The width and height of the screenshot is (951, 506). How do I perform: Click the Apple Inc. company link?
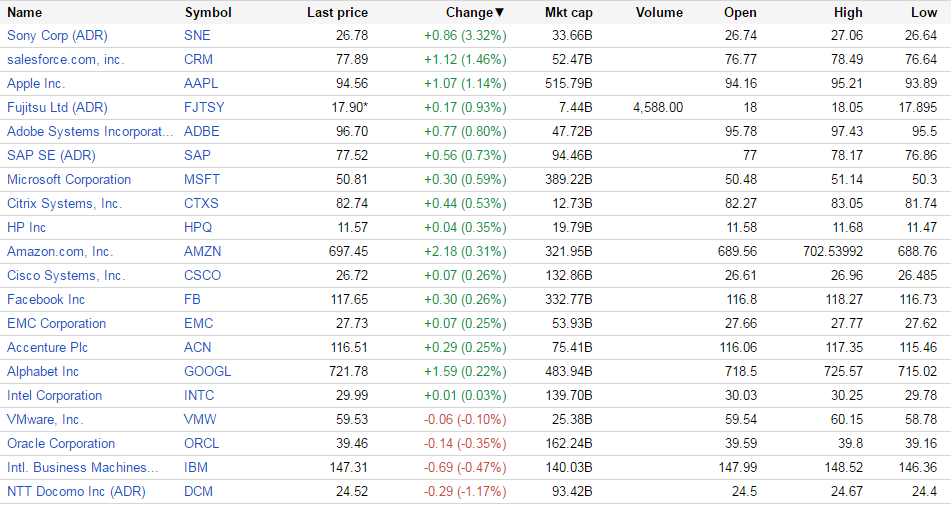tap(36, 84)
